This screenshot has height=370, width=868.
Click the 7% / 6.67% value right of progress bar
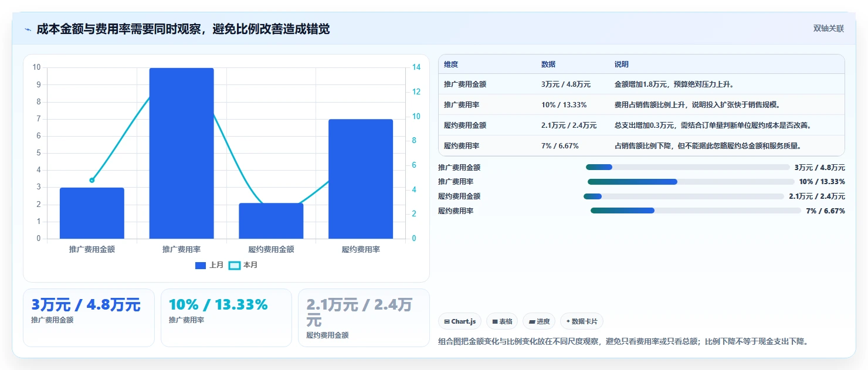[825, 211]
